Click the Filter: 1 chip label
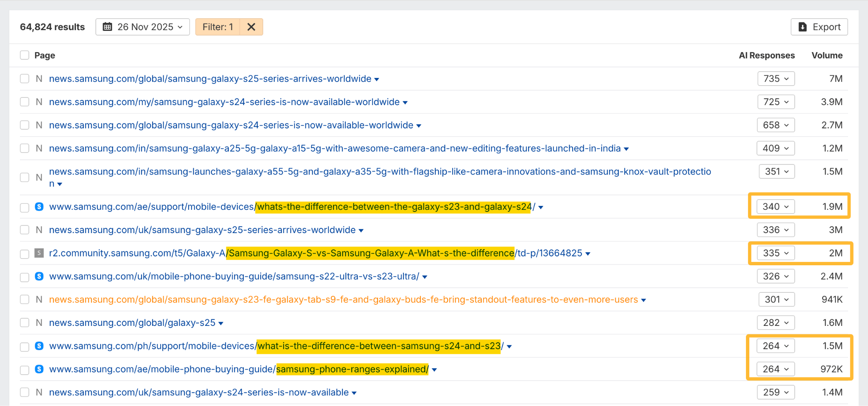 218,27
